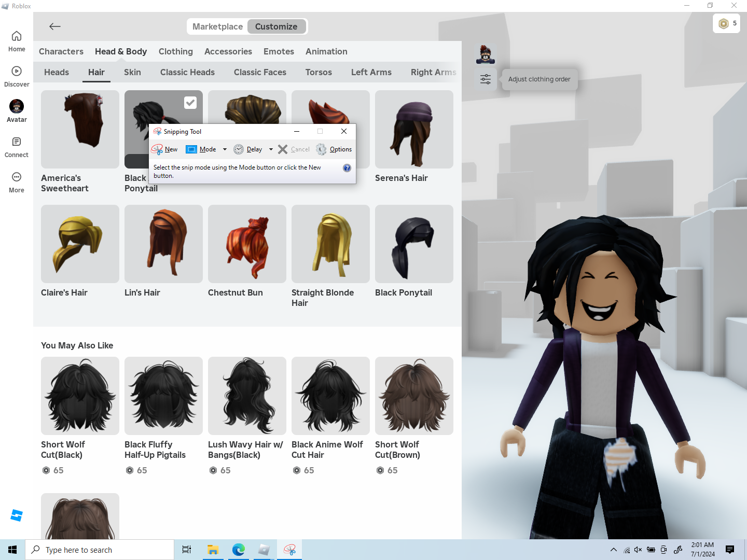View Short Wolf Cut(Black) item
This screenshot has width=747, height=560.
click(x=80, y=396)
